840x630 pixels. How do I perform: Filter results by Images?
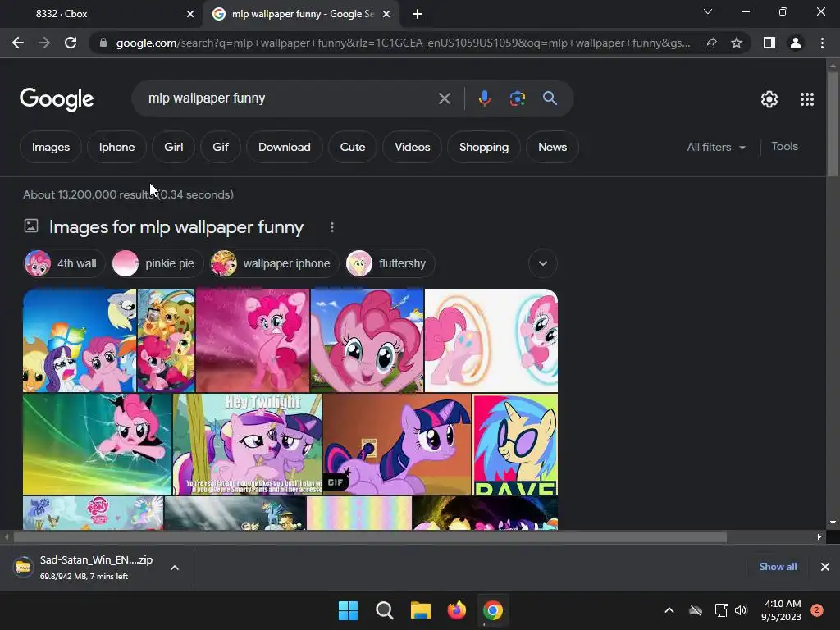(51, 148)
